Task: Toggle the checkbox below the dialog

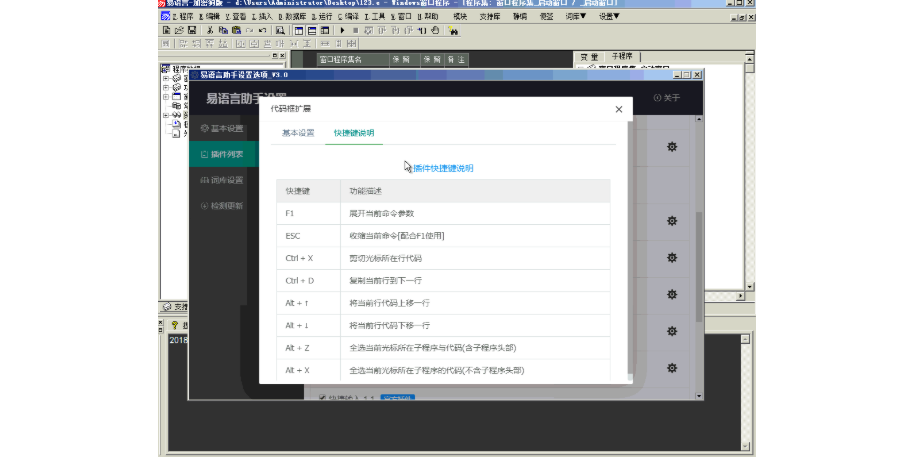Action: (x=322, y=397)
